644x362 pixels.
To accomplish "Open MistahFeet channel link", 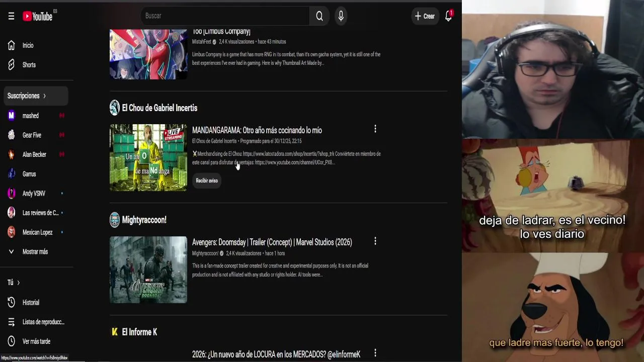I will 201,42.
